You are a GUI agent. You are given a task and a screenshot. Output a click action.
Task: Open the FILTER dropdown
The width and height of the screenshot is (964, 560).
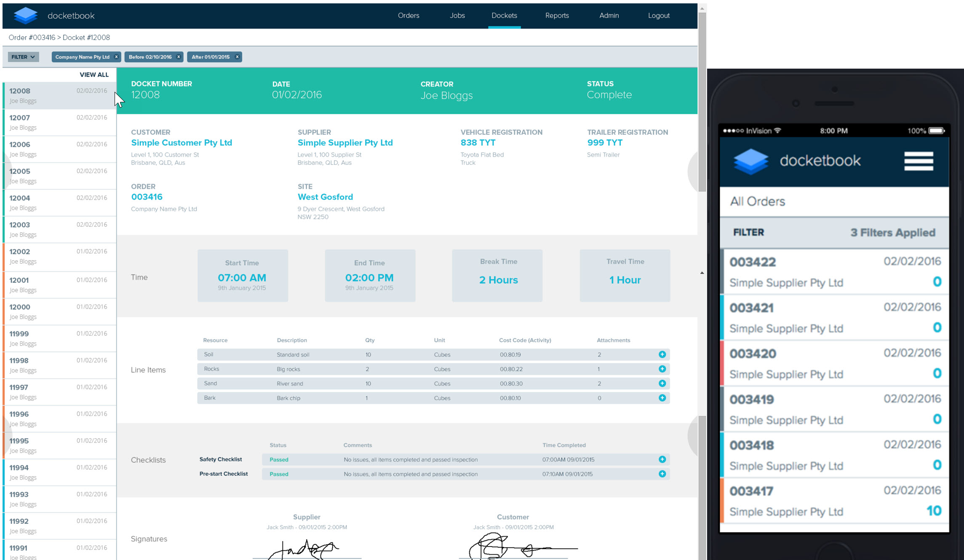pyautogui.click(x=23, y=57)
